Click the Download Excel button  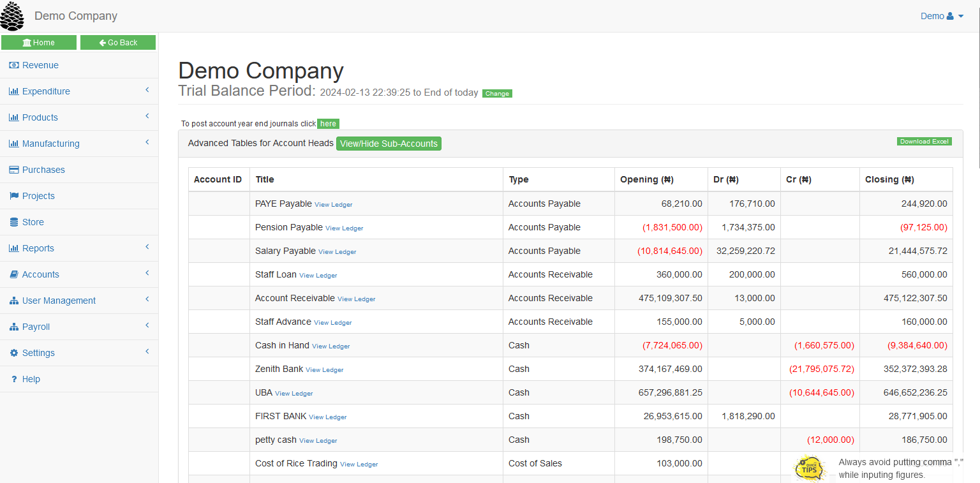pyautogui.click(x=924, y=142)
